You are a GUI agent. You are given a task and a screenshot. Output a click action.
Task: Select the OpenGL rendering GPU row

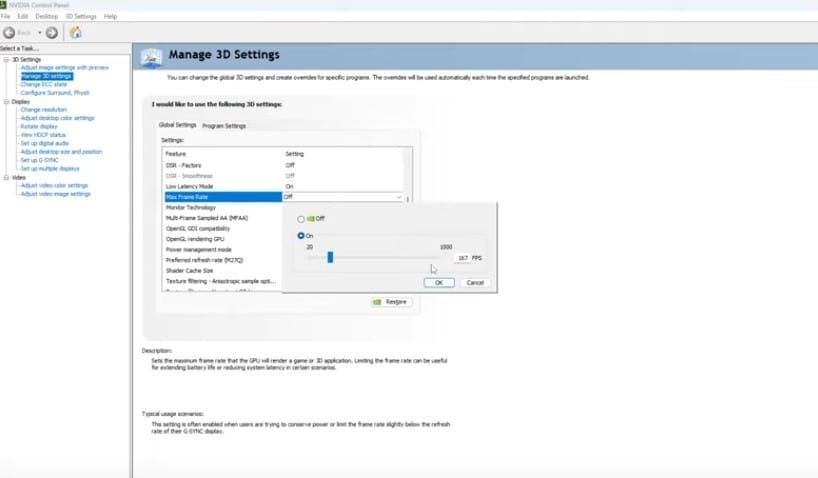coord(223,239)
